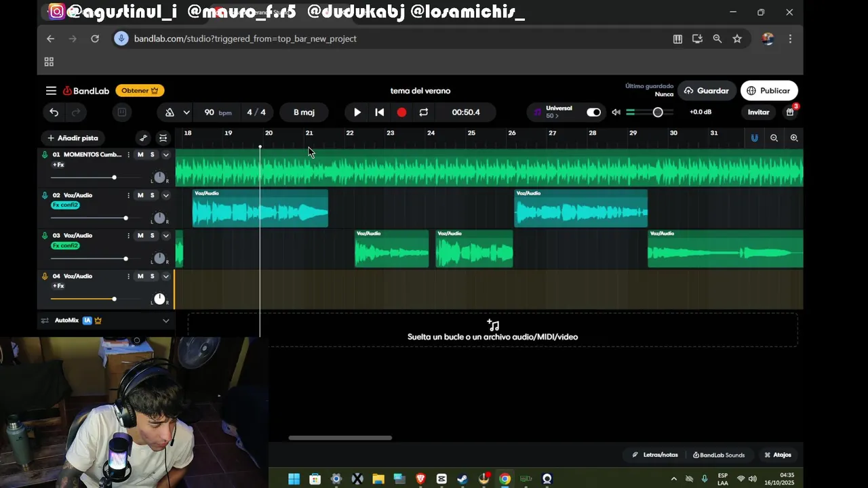
Task: Toggle loop cycle mode
Action: pos(424,113)
